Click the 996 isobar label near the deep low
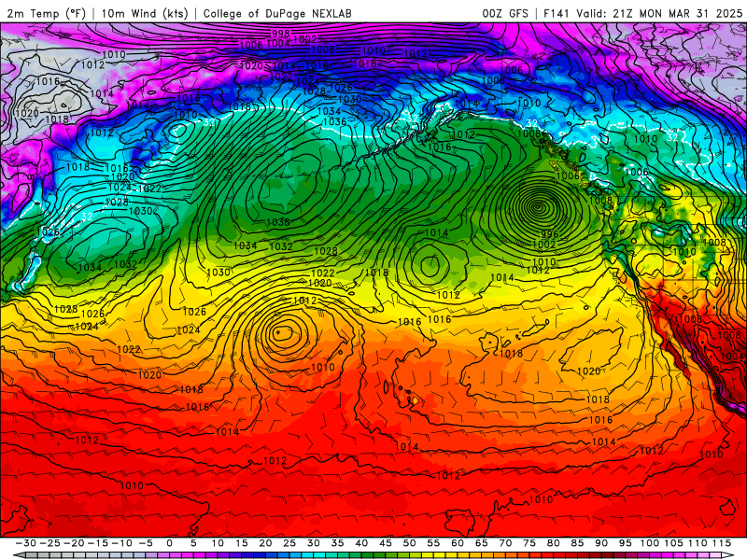This screenshot has width=747, height=560. pos(550,234)
